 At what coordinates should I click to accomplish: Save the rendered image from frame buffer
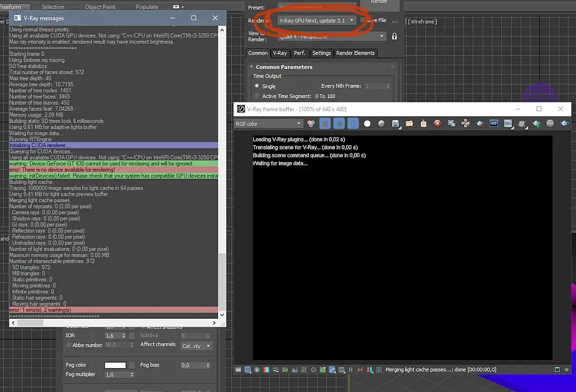[395, 124]
